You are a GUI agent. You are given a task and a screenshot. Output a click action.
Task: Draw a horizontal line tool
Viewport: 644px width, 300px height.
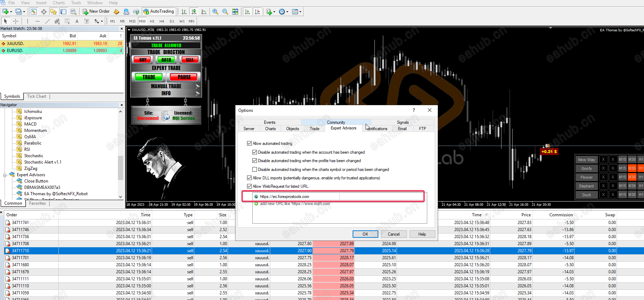point(38,21)
